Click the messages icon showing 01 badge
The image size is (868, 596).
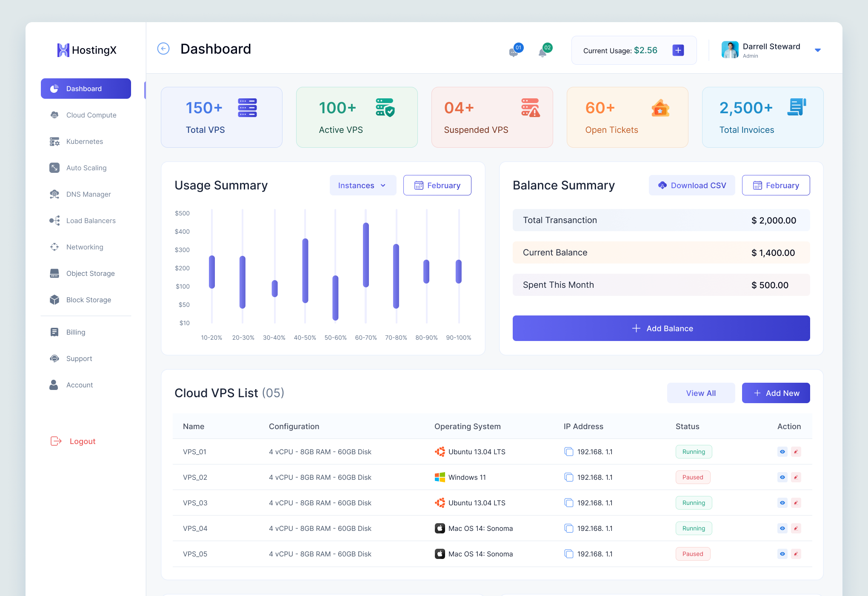pos(514,52)
